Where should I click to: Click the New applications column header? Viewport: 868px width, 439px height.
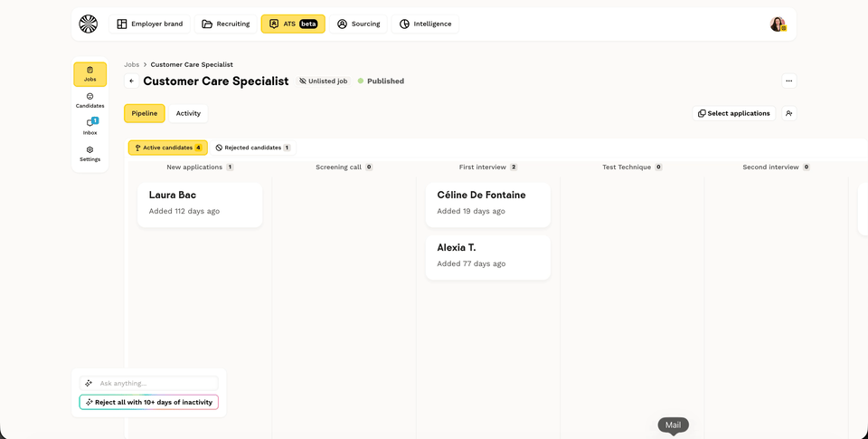pos(200,167)
